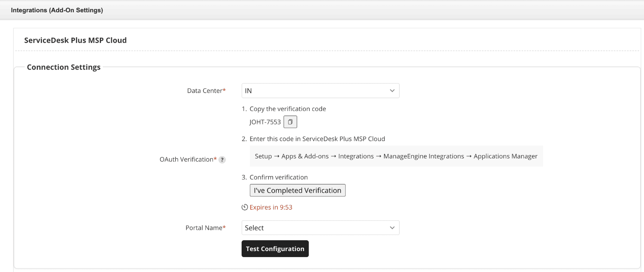Image resolution: width=644 pixels, height=272 pixels.
Task: Click the OAuth Verification label
Action: [x=188, y=160]
